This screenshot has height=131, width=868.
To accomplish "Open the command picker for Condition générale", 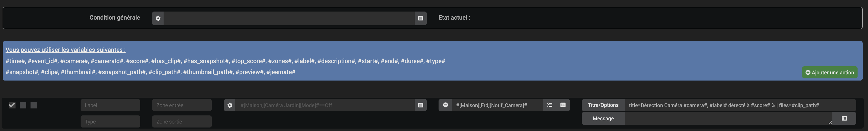I will click(421, 18).
